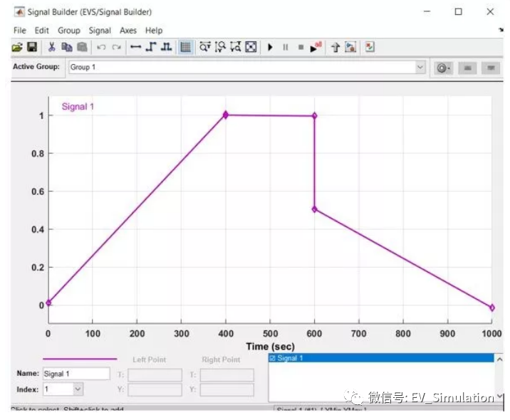Maximize the Signal Builder window
This screenshot has height=420, width=510.
coord(458,11)
